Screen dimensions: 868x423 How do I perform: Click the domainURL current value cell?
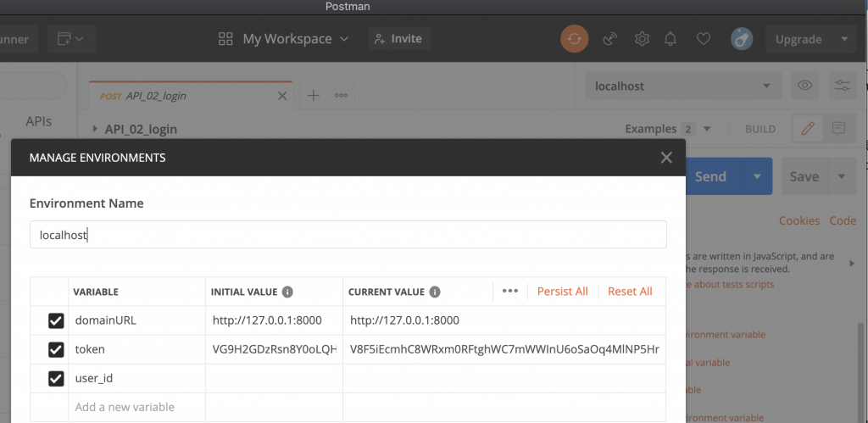(x=504, y=320)
